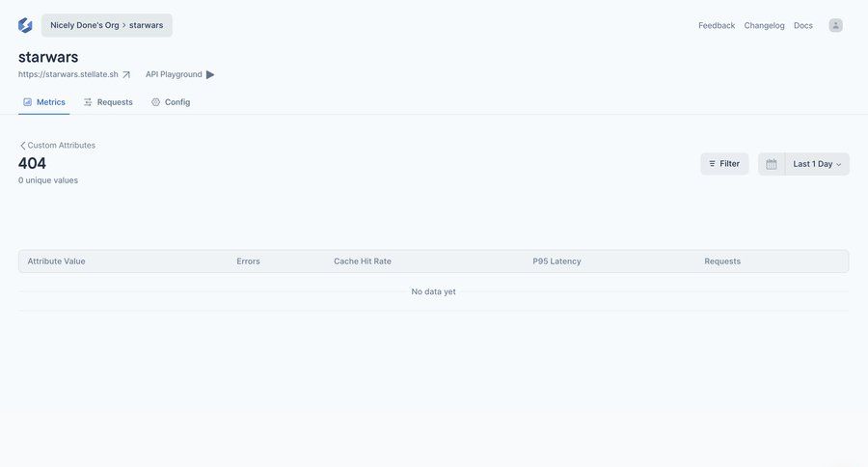Image resolution: width=868 pixels, height=467 pixels.
Task: Click the Filter button
Action: coord(724,164)
